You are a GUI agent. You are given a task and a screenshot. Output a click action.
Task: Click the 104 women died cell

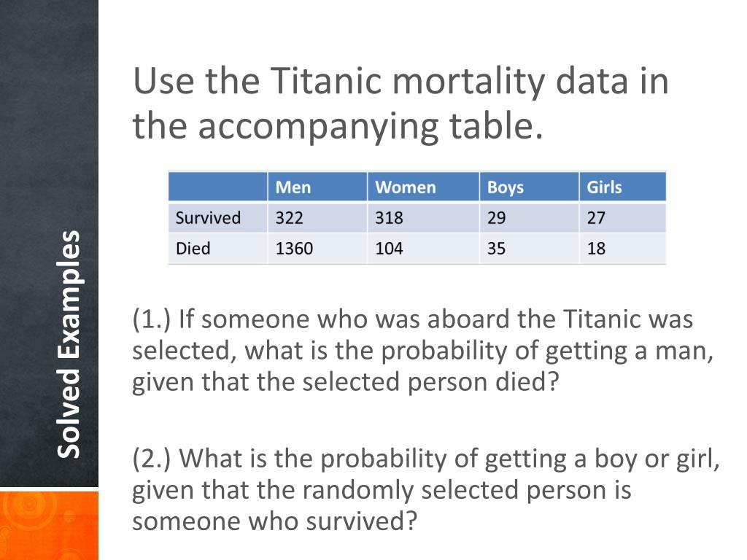pos(423,249)
